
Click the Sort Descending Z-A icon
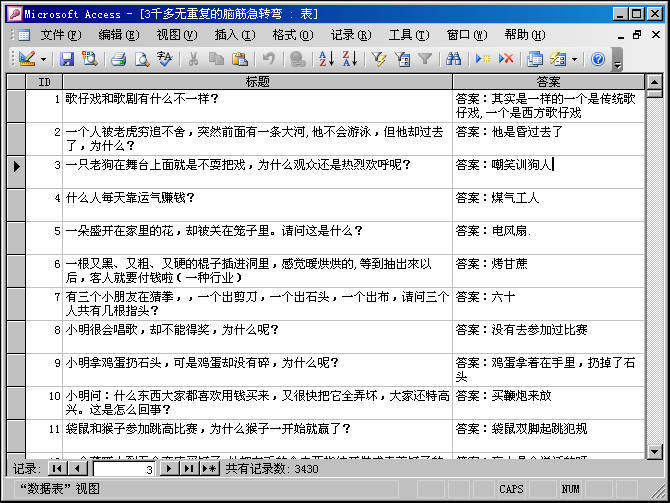350,59
